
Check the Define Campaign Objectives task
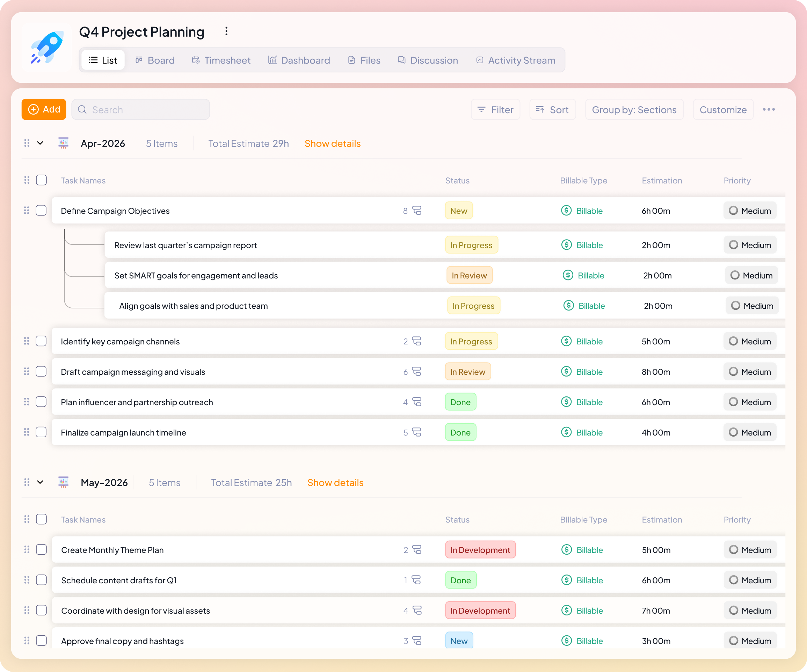41,211
